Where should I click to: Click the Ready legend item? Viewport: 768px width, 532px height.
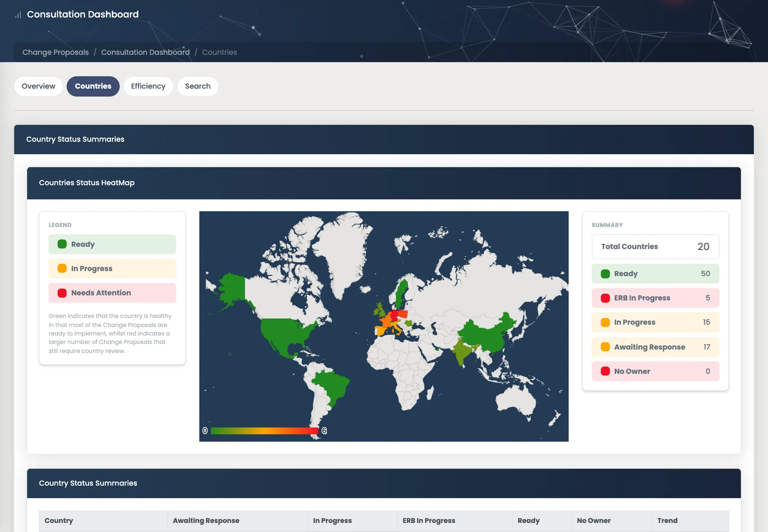[x=112, y=244]
